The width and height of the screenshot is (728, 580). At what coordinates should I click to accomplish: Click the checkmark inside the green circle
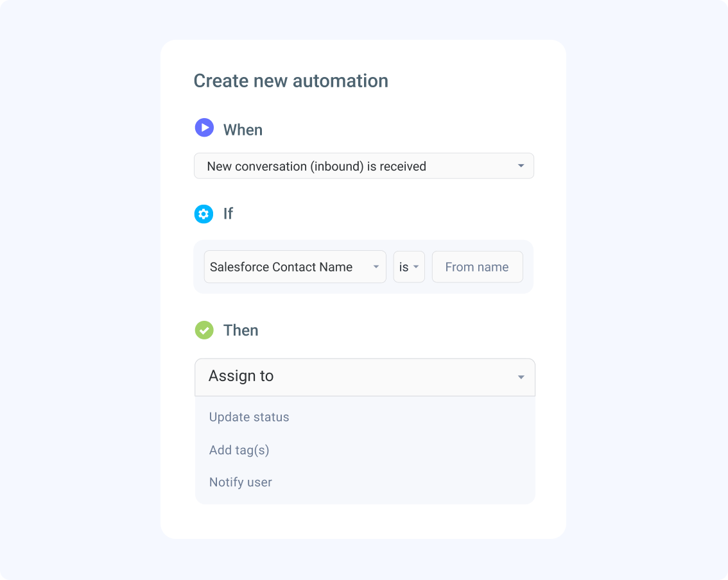point(204,330)
